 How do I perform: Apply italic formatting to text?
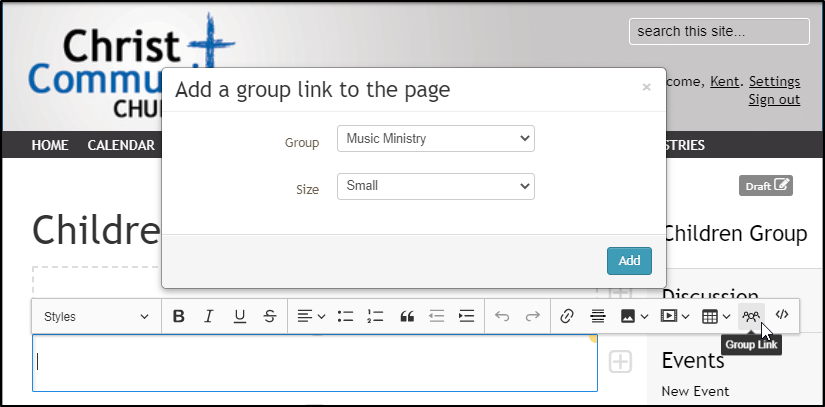209,316
